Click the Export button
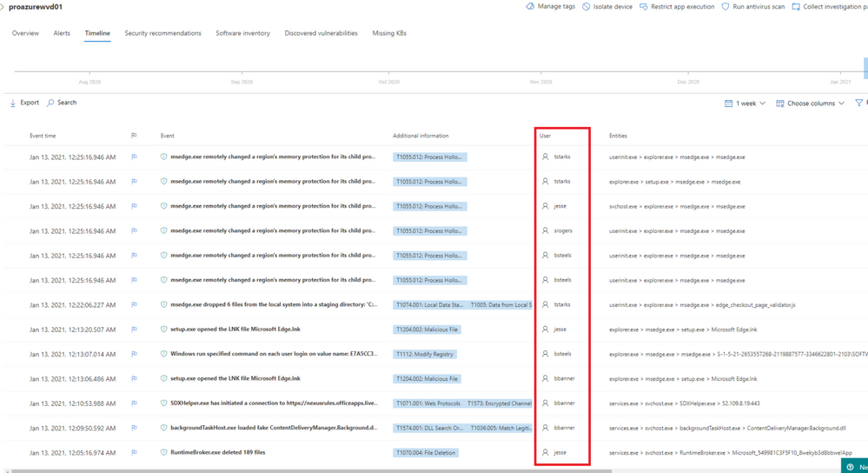This screenshot has height=473, width=868. tap(24, 103)
